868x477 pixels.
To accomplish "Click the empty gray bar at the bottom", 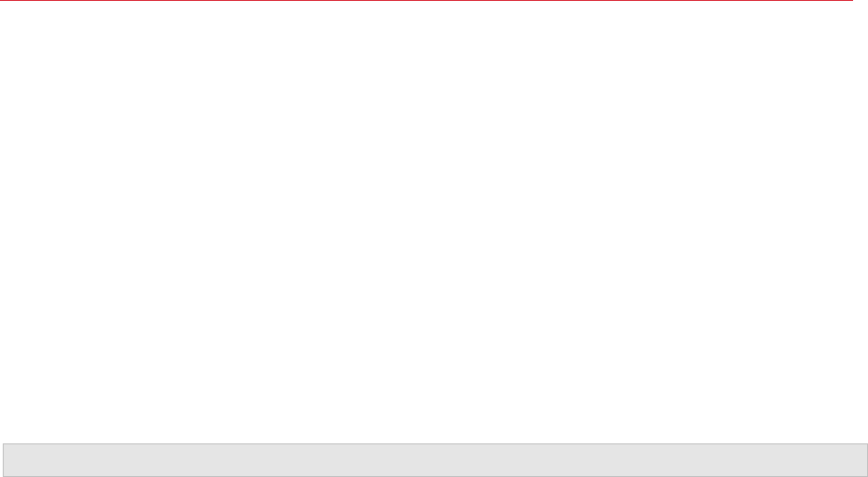I will (435, 460).
